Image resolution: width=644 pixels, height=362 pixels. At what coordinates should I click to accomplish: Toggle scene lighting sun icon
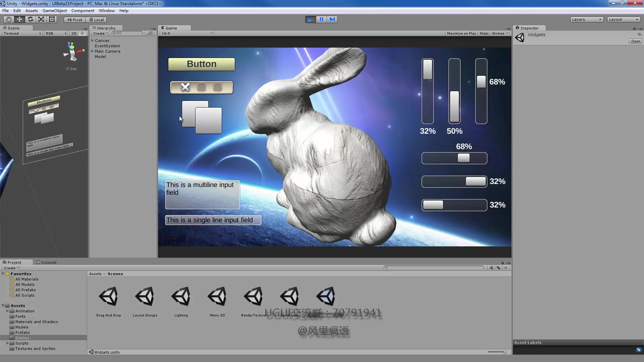[83, 34]
